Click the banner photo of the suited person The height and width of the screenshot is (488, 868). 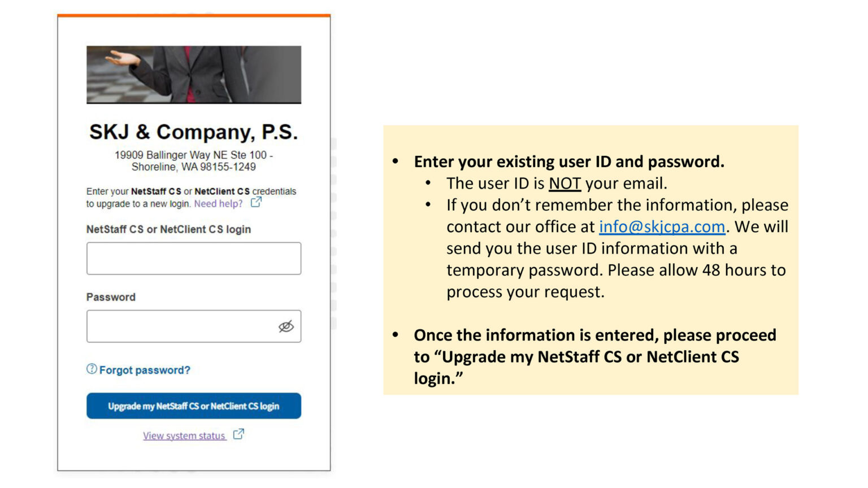click(x=193, y=75)
